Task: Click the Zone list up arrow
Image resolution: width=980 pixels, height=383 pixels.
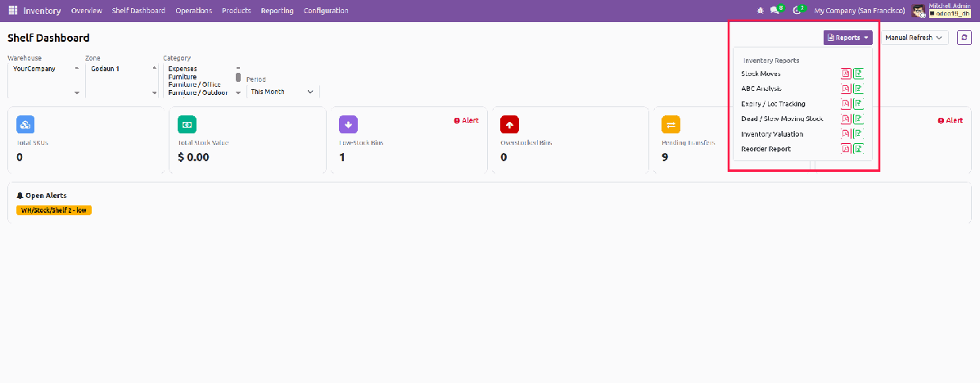Action: tap(155, 67)
